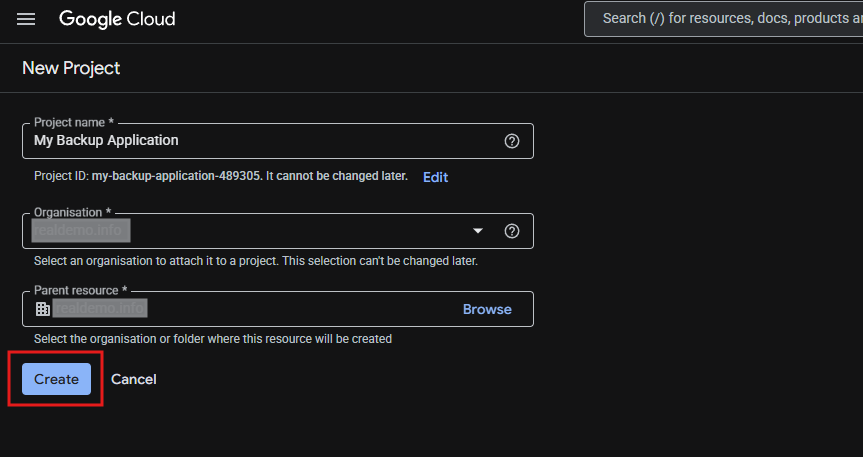The height and width of the screenshot is (457, 863).
Task: Open help for Organisation field
Action: 512,231
